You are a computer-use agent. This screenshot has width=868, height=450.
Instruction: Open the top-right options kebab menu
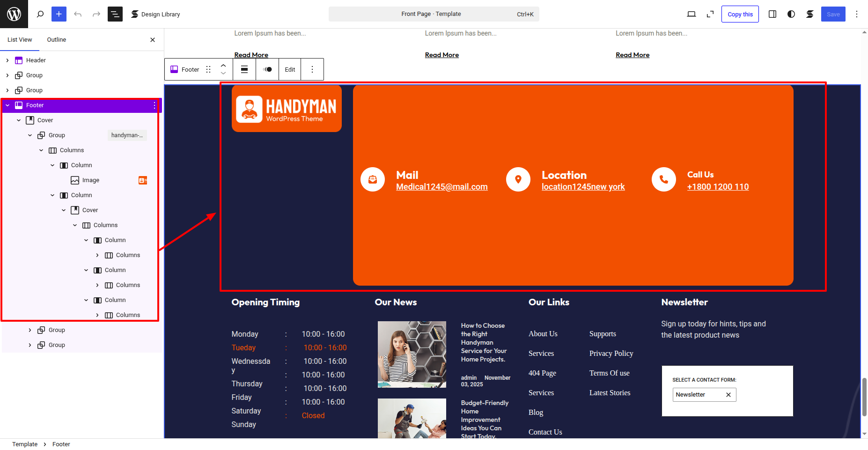[857, 14]
